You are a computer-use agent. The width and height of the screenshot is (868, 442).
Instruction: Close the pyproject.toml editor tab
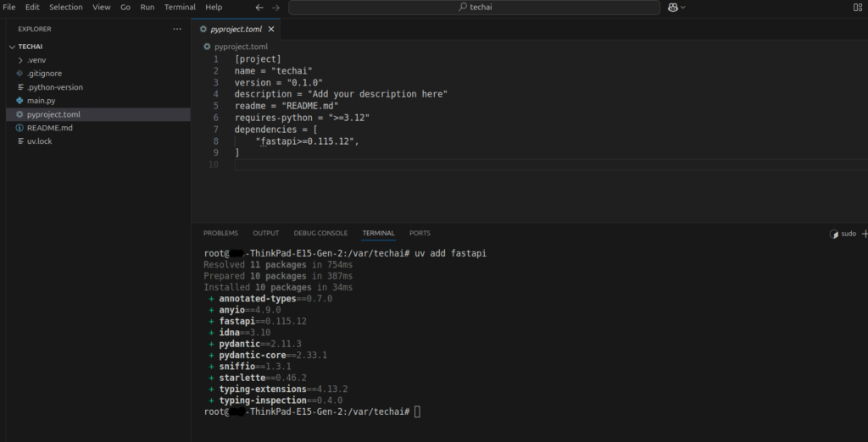pyautogui.click(x=271, y=30)
